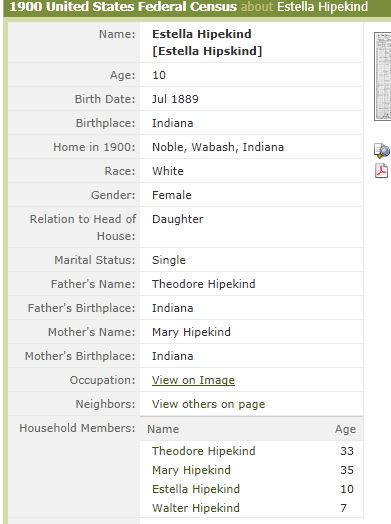Viewport: 391px width, 524px height.
Task: Click the Relation to Head of House label
Action: [x=83, y=227]
